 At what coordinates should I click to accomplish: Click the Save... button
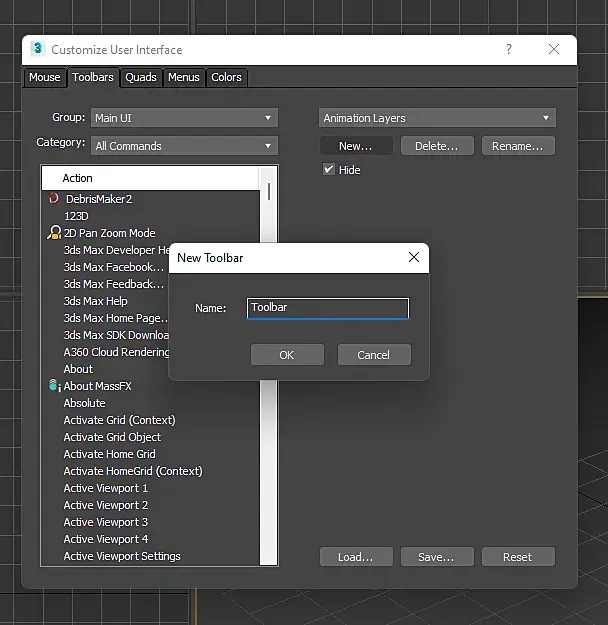[437, 556]
